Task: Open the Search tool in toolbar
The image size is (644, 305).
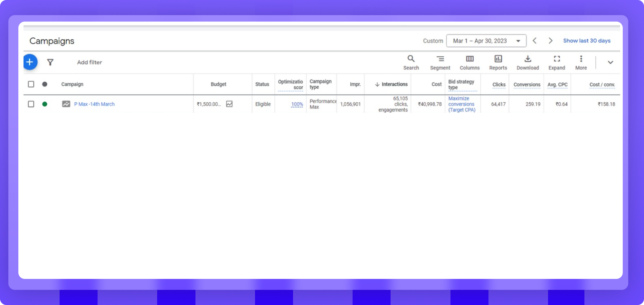Action: coord(411,62)
